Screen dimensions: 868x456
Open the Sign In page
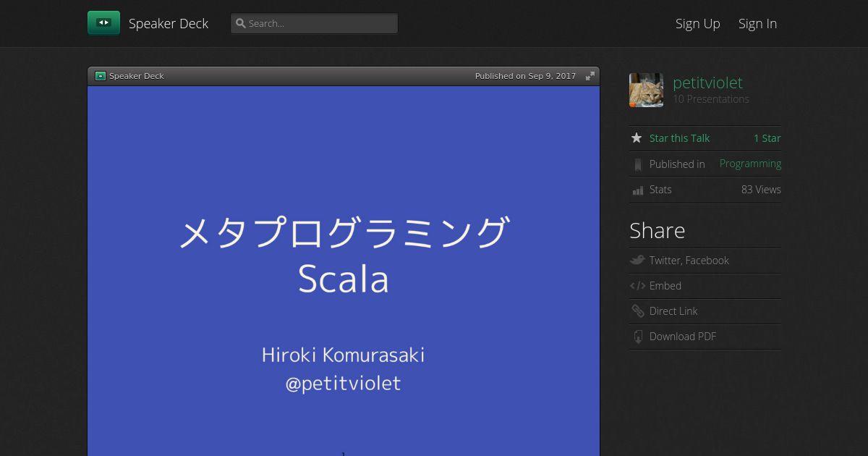[757, 23]
